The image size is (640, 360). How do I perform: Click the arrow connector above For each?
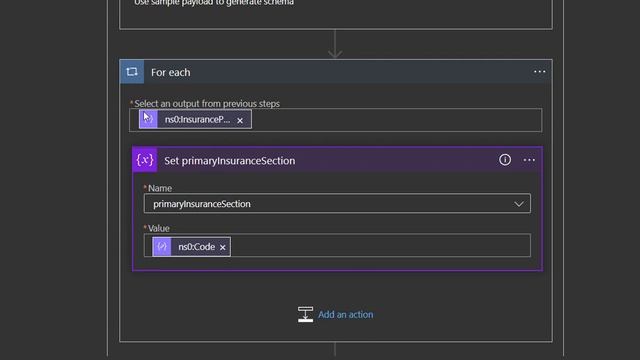[335, 44]
